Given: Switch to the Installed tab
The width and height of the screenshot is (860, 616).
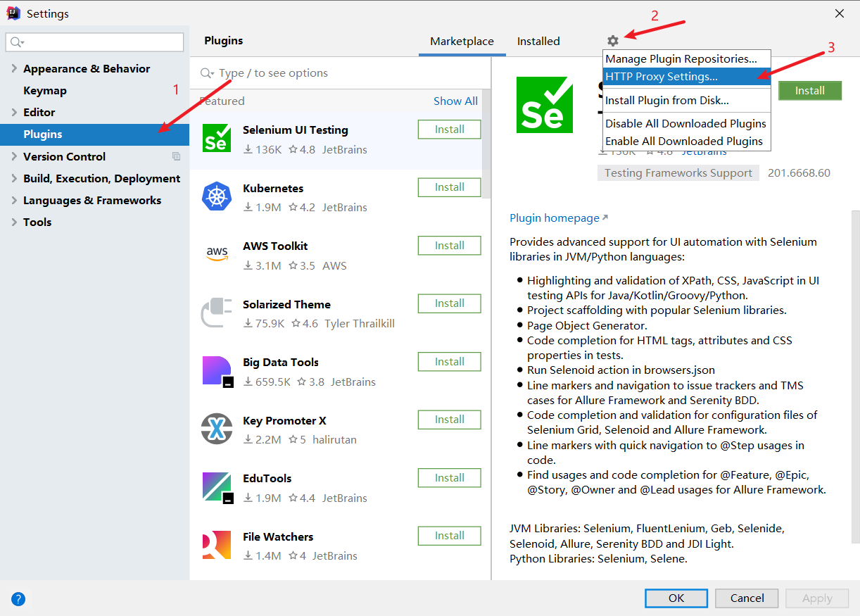Looking at the screenshot, I should (x=538, y=42).
